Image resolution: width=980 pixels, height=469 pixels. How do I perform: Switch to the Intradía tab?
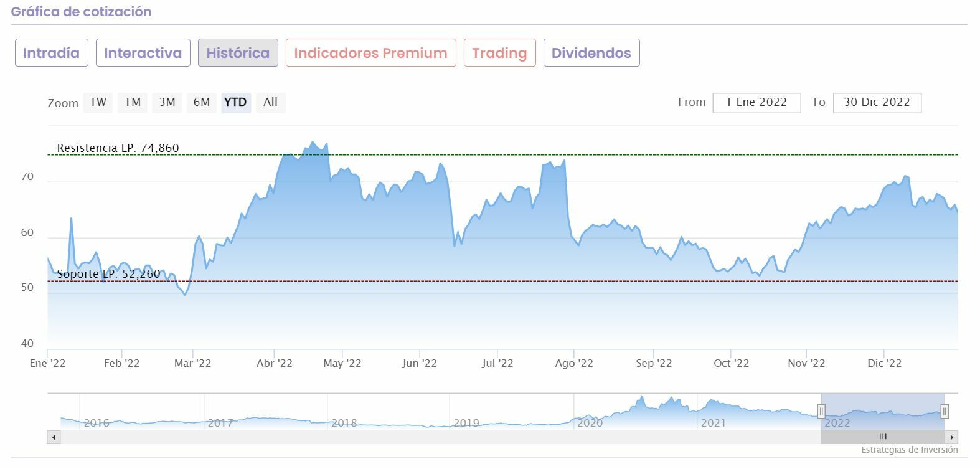point(52,53)
